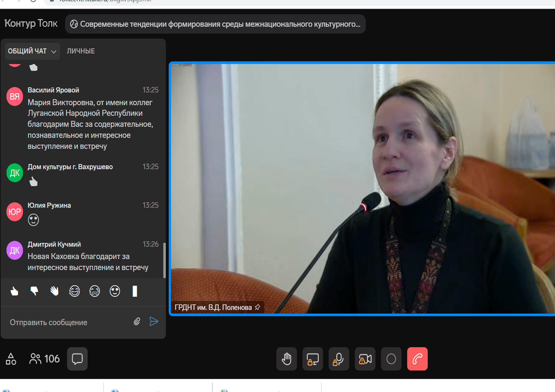Hang up with the red phone button
555x392 pixels.
click(x=417, y=359)
